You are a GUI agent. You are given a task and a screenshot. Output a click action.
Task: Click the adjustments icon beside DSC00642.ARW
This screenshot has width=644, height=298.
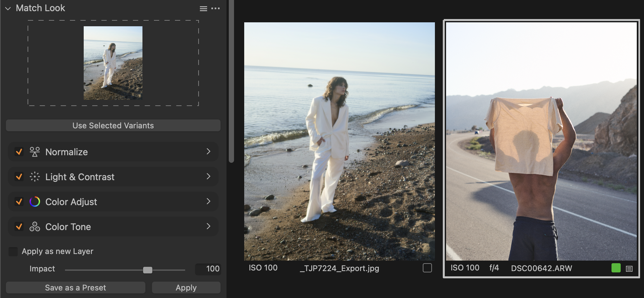629,269
